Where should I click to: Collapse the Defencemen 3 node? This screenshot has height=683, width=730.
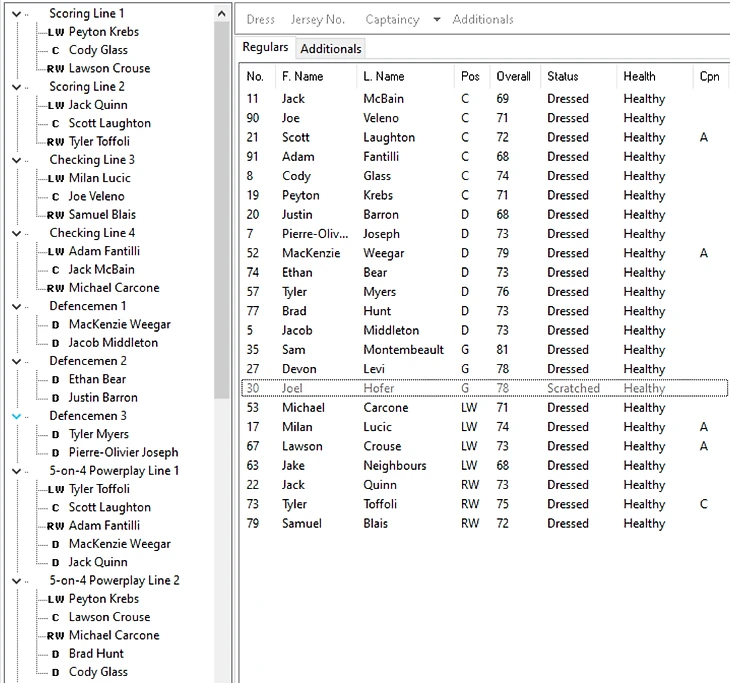16,416
